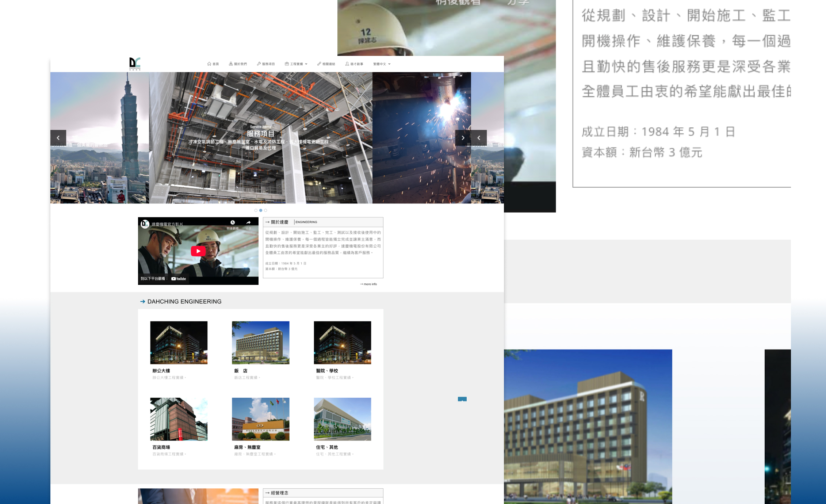Click the 住宅、其他 project thumbnail

pos(342,419)
